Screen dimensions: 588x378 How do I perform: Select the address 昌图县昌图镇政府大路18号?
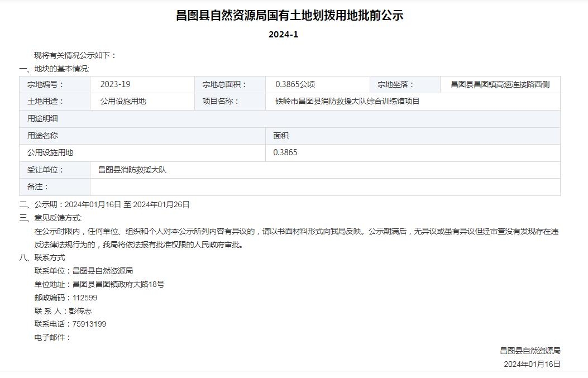click(118, 284)
